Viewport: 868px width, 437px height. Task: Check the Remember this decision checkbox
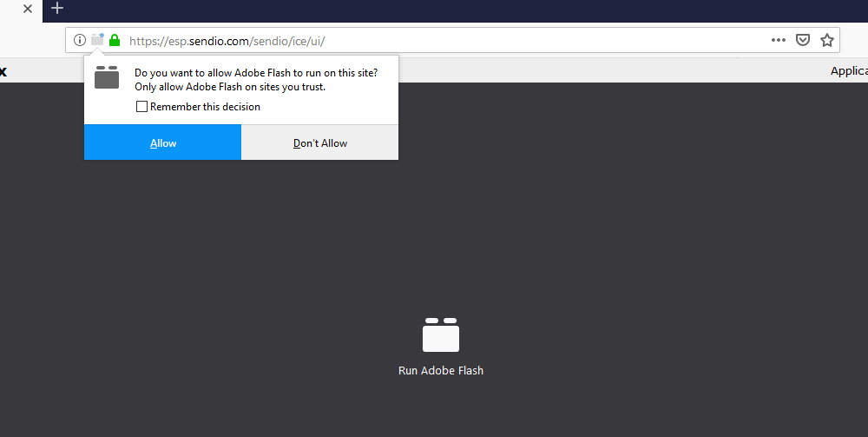141,106
